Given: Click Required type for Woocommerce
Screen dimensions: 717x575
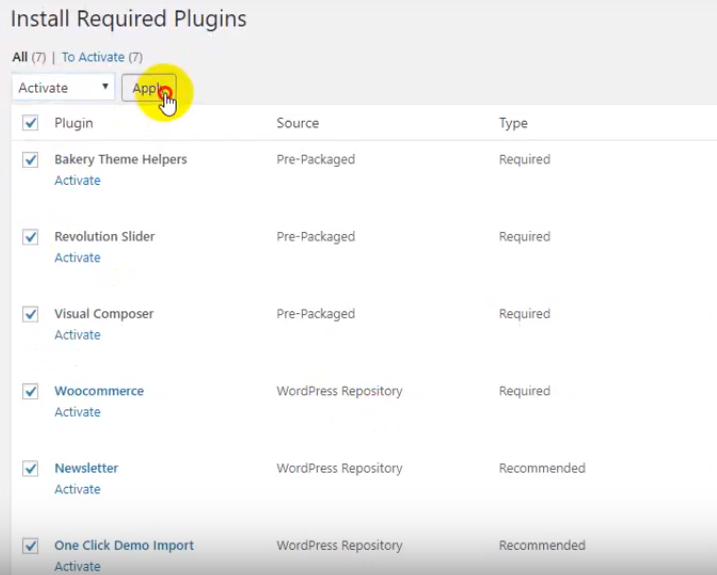Looking at the screenshot, I should point(524,391).
